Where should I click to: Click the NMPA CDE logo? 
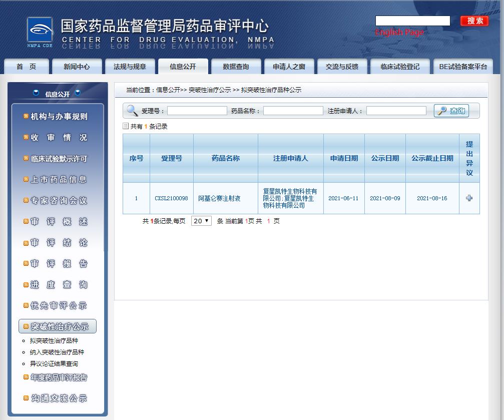(39, 30)
